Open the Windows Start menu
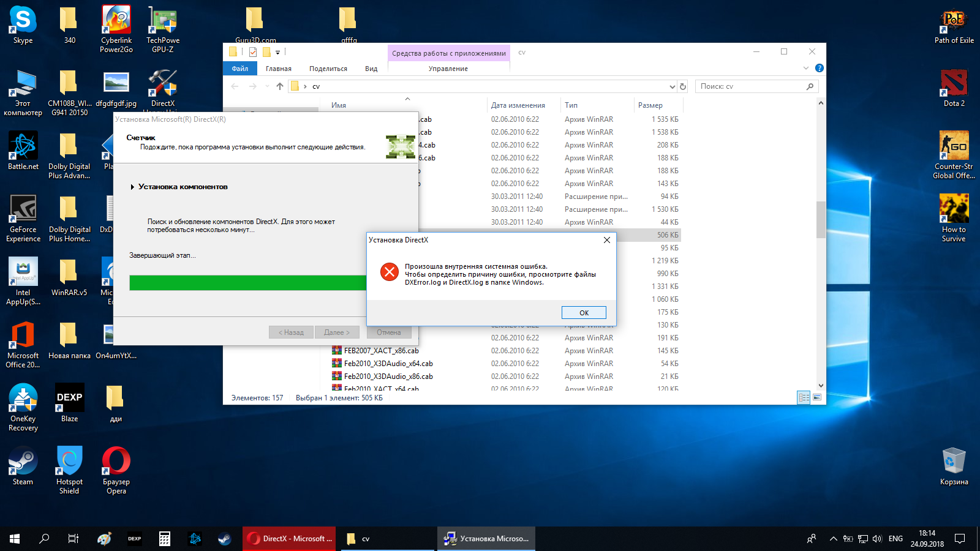Screen dimensions: 980x551 pyautogui.click(x=15, y=539)
